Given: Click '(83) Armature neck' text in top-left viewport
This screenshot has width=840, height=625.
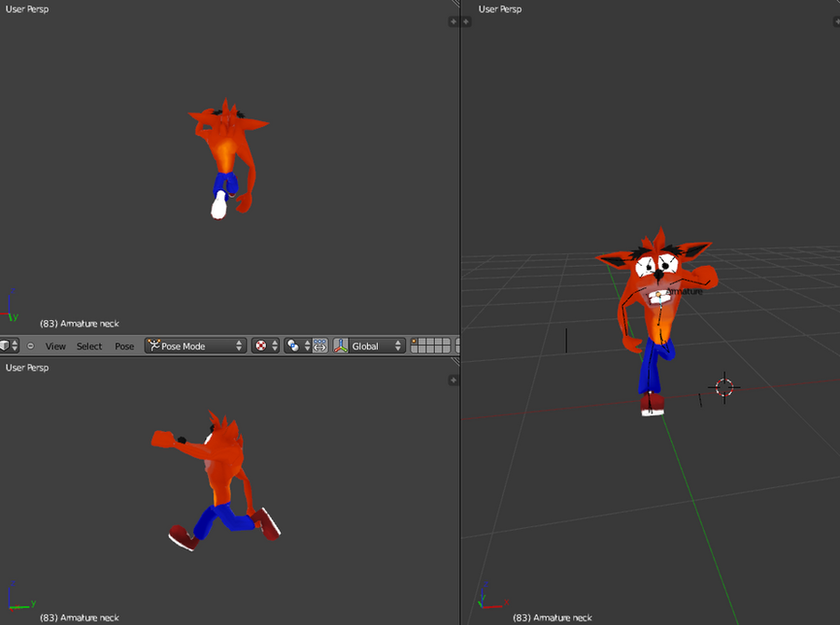Looking at the screenshot, I should [79, 324].
